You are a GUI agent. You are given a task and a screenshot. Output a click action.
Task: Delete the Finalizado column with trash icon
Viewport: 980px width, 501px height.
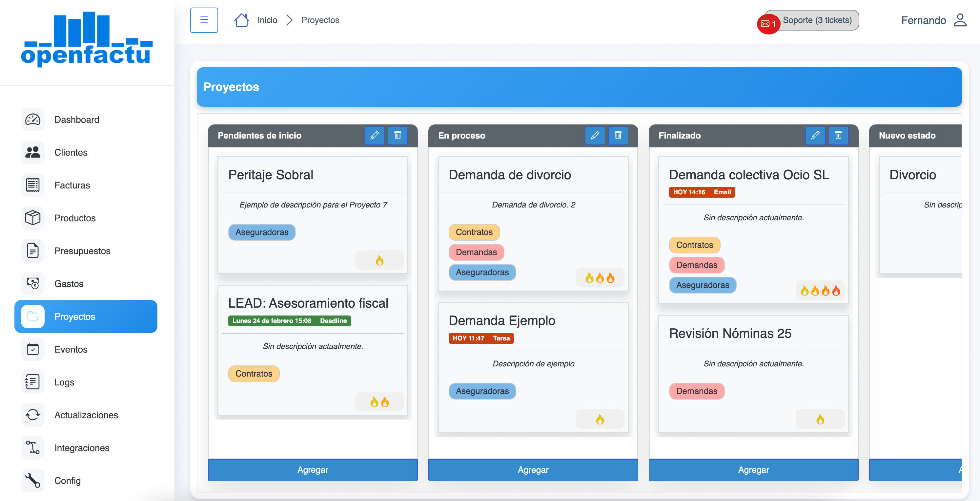(838, 135)
